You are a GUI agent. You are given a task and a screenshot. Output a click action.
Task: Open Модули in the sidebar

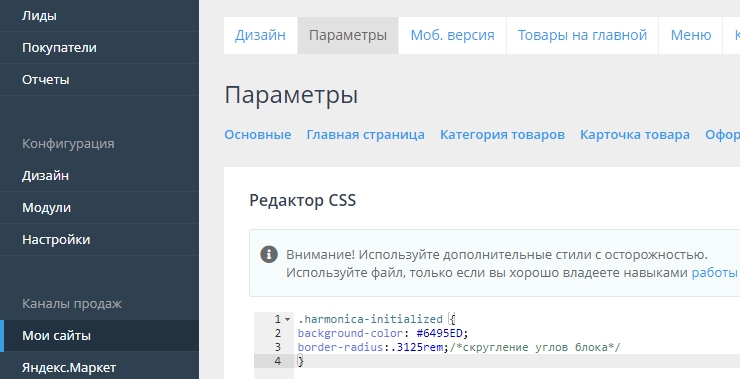tap(46, 208)
